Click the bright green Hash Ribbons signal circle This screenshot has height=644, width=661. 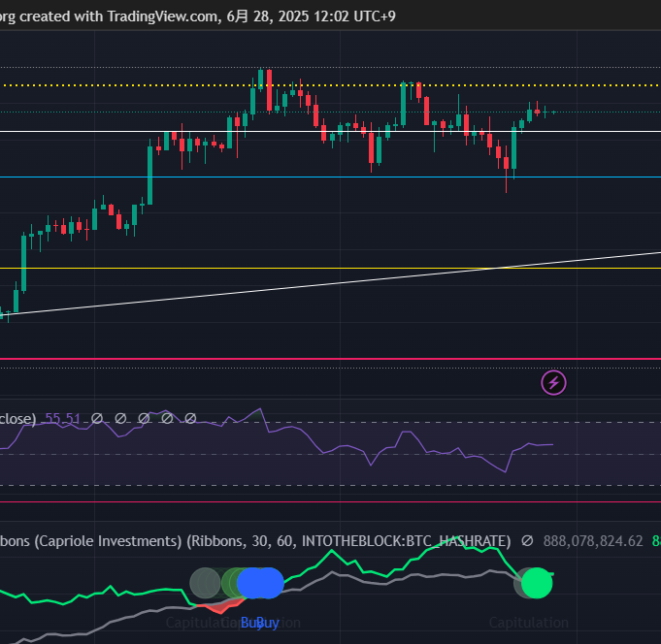(x=537, y=583)
